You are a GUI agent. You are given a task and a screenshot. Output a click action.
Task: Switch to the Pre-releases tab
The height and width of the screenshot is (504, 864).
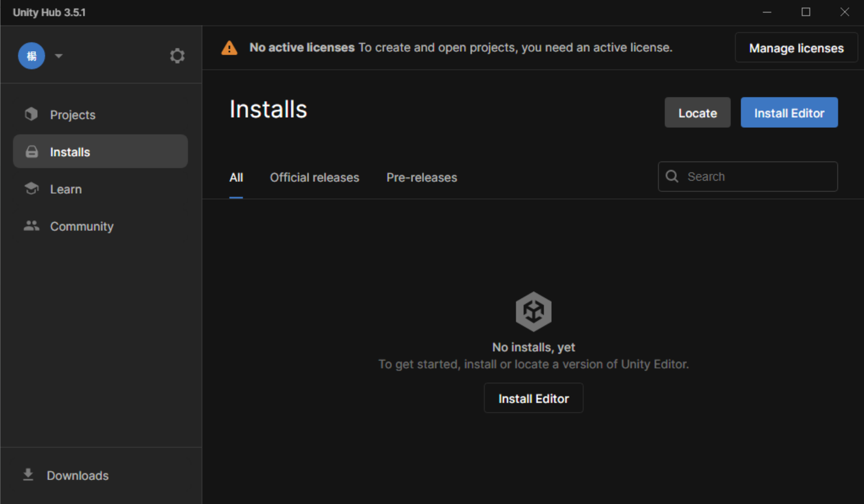tap(422, 177)
